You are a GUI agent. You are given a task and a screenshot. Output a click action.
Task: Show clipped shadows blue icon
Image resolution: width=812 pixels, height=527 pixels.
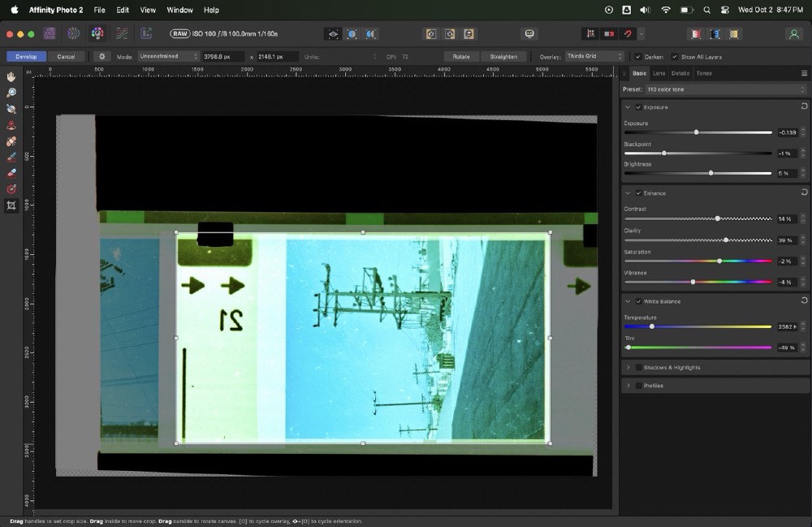pos(715,34)
